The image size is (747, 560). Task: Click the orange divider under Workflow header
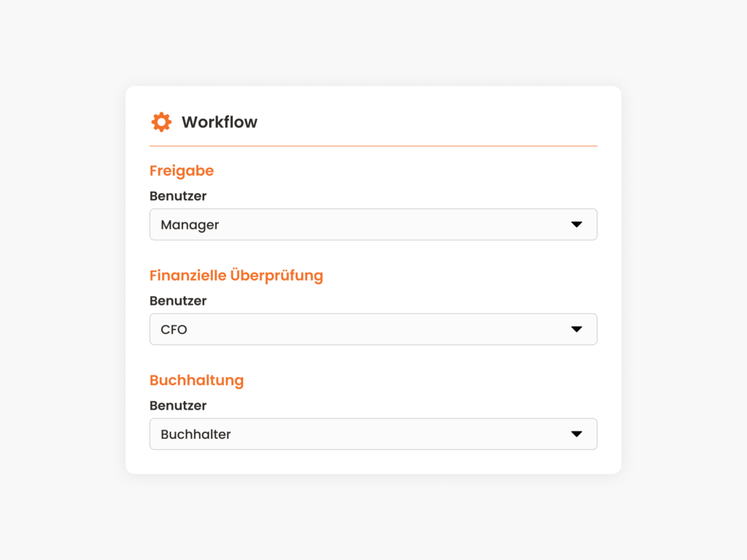(373, 146)
